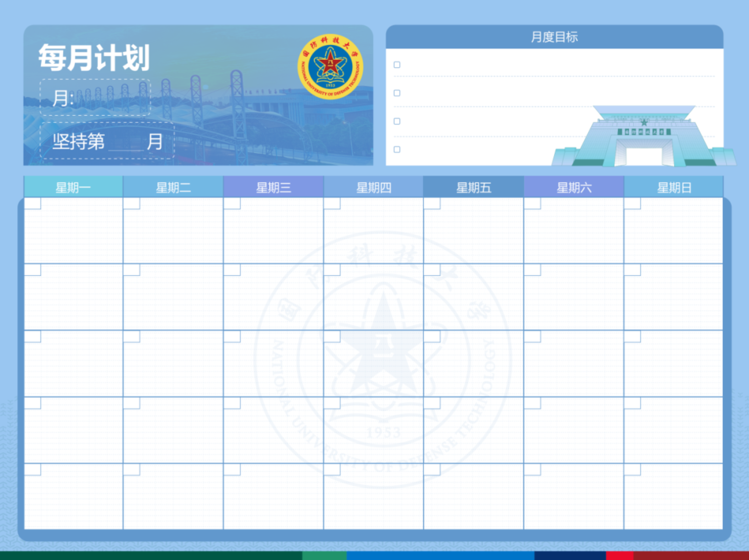Click the dark green segment of bottom bar

(151, 556)
